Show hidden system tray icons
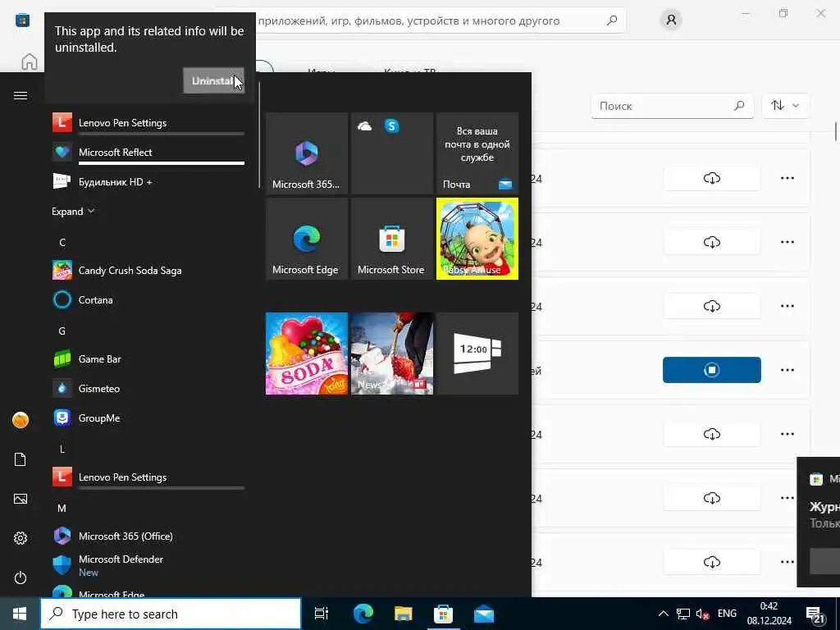Screen dimensions: 840x630 (x=663, y=614)
